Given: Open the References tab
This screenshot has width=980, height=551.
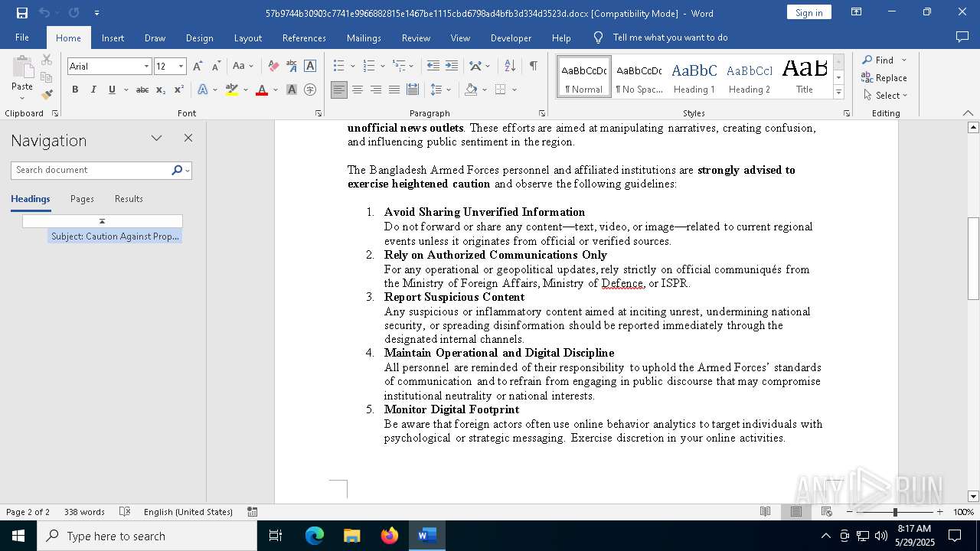Looking at the screenshot, I should click(x=304, y=37).
